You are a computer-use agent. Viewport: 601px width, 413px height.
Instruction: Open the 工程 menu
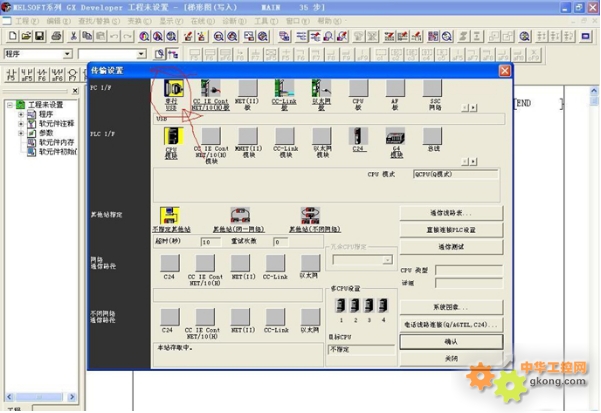(x=26, y=21)
